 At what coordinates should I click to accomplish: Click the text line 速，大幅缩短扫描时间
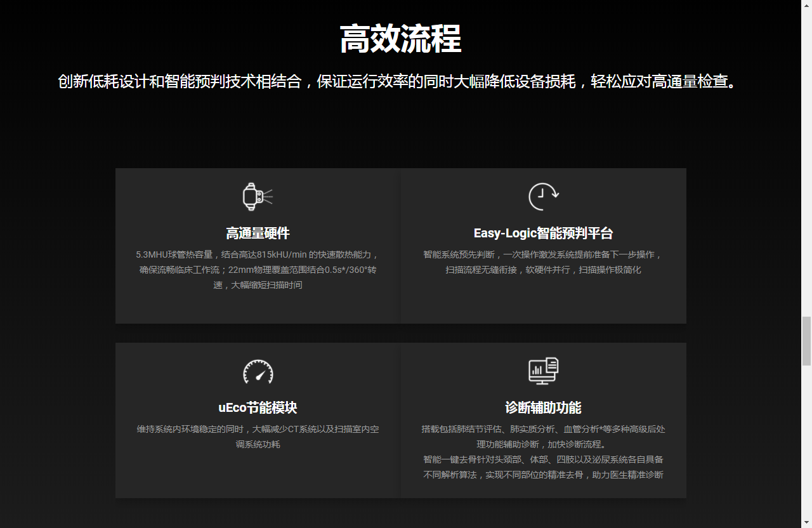258,285
